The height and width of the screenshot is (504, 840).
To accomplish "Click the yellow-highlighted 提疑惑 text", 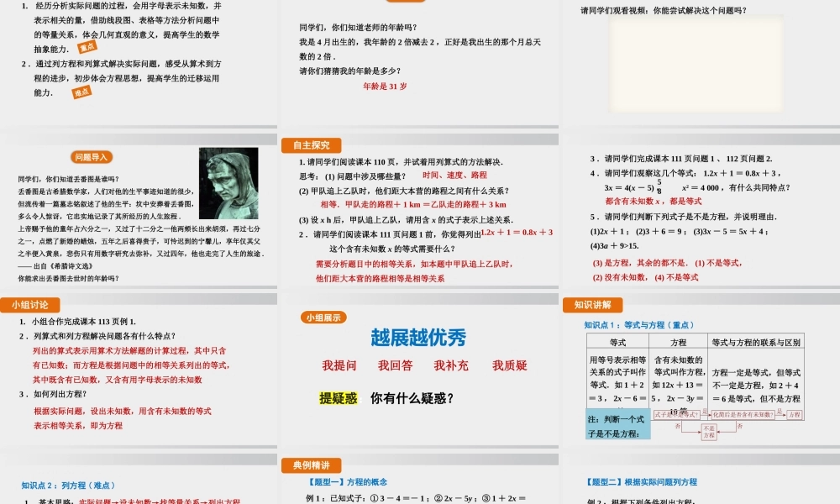I will [x=338, y=398].
